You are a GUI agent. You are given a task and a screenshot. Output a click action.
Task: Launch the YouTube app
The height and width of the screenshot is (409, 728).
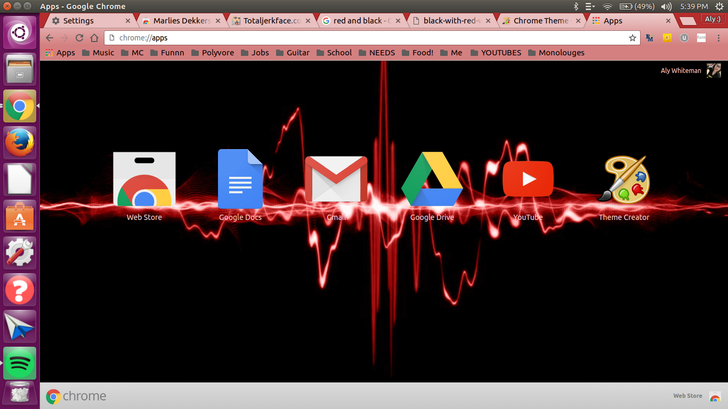pos(528,179)
